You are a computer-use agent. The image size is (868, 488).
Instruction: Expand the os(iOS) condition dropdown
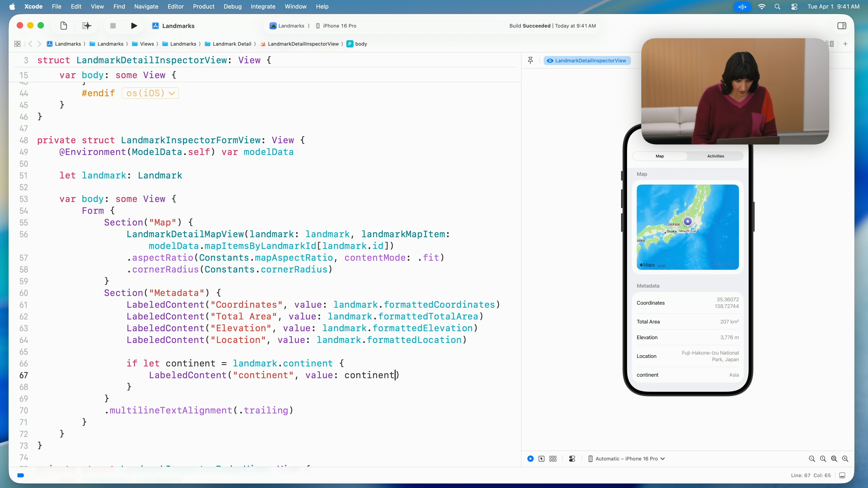(150, 93)
